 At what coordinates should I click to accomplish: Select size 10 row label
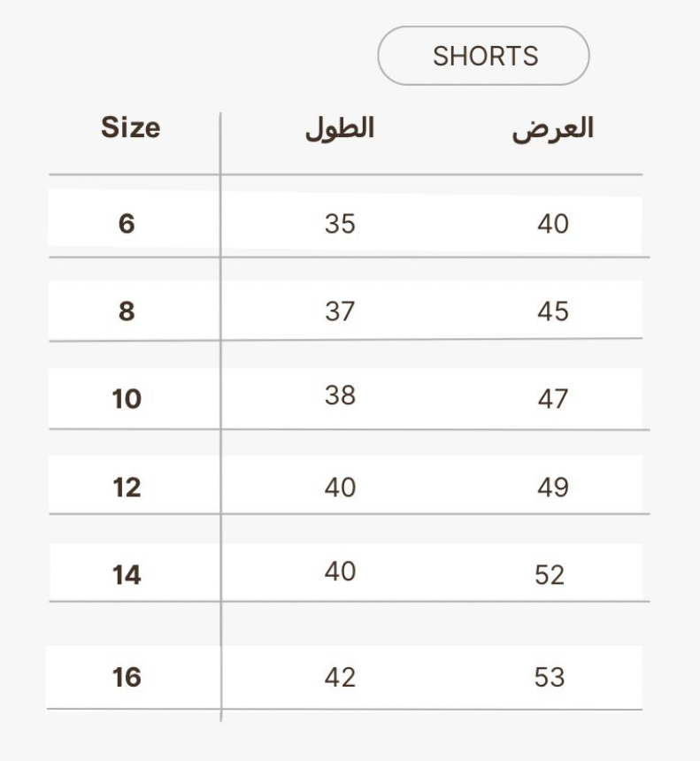click(127, 399)
